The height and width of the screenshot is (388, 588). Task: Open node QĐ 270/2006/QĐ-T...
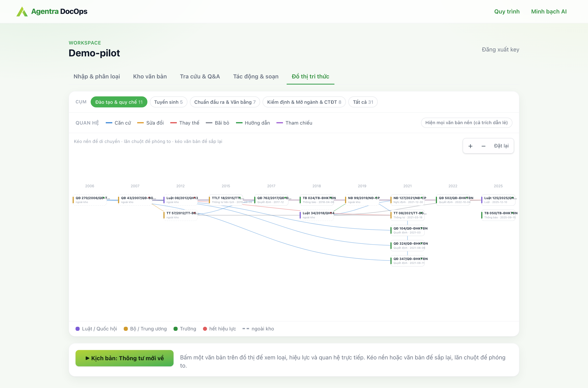coord(90,200)
